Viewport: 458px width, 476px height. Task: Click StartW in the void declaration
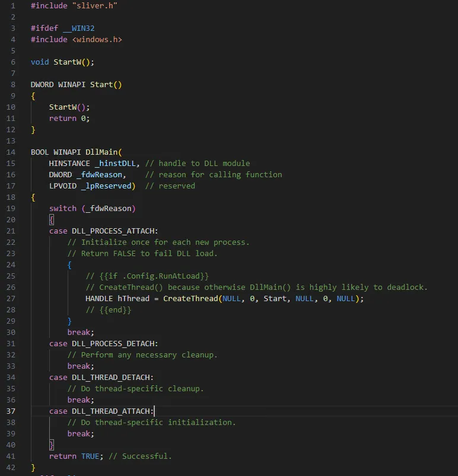pos(68,62)
